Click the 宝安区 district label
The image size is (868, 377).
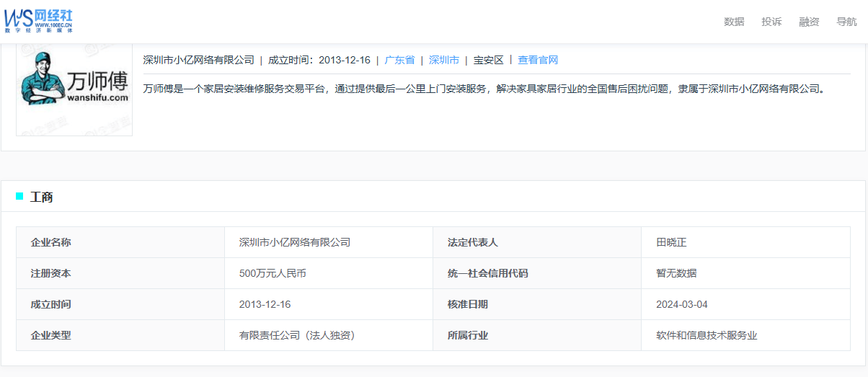tap(489, 60)
